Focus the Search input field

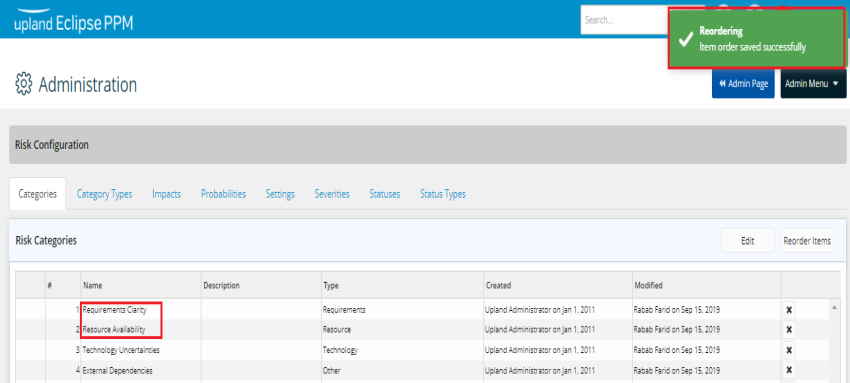point(623,20)
